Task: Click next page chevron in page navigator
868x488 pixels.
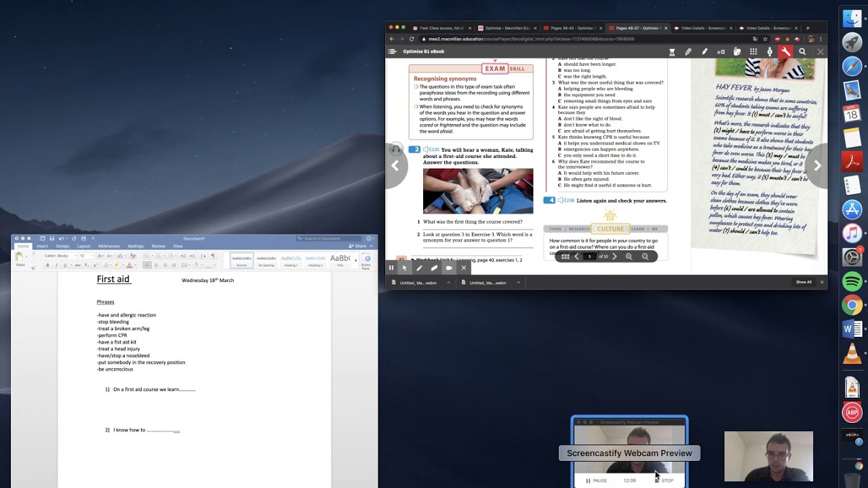Action: click(x=614, y=256)
